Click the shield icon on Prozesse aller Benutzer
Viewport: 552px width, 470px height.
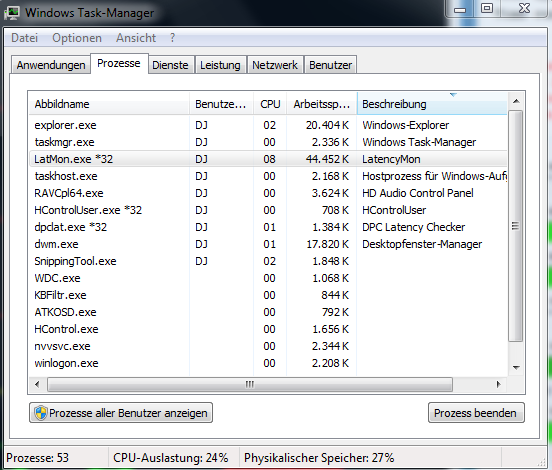(x=41, y=413)
